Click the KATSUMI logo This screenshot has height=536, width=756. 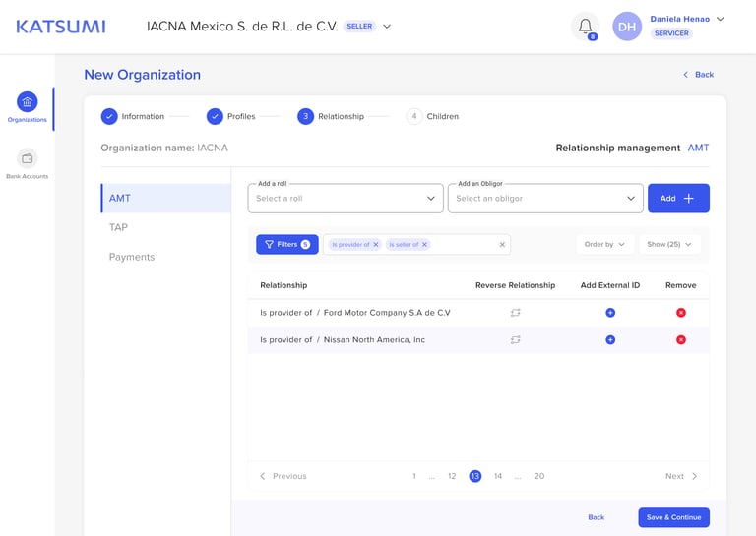point(61,27)
